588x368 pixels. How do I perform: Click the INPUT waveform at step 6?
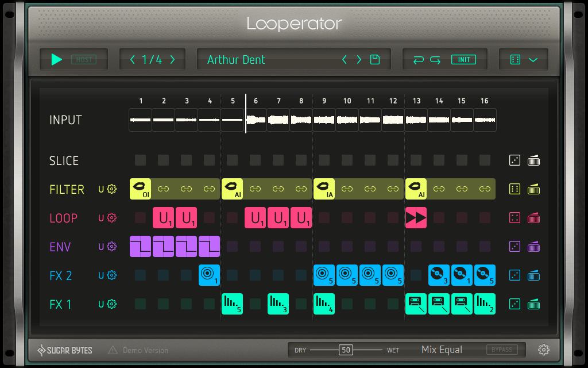256,120
